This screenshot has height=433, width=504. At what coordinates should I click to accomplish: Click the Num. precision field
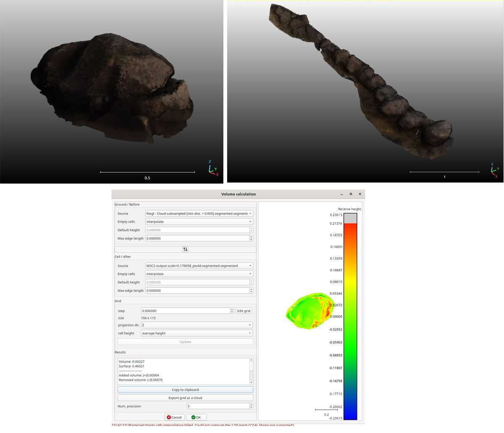(217, 406)
